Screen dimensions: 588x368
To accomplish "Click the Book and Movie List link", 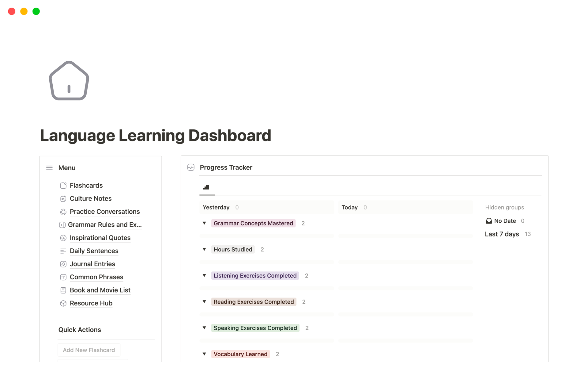I will click(x=100, y=290).
